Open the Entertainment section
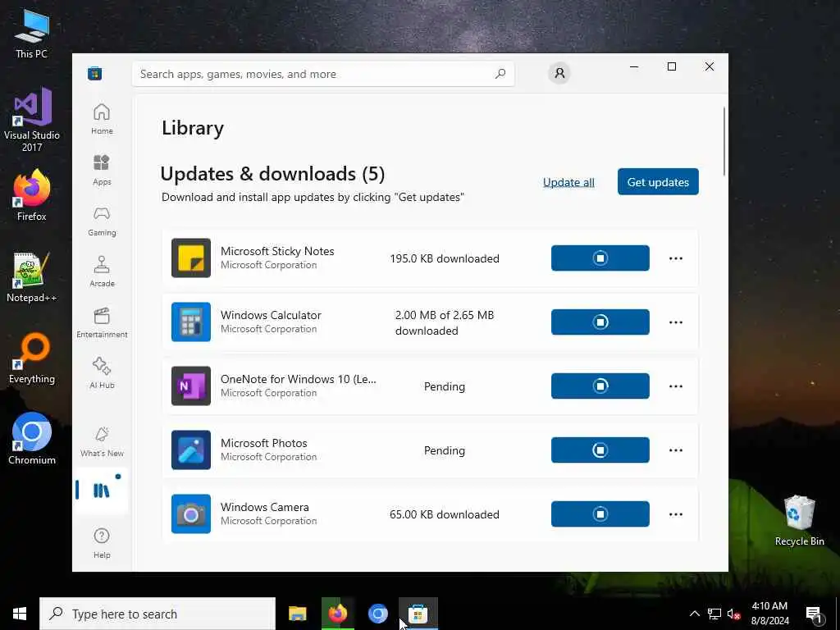 click(x=102, y=322)
